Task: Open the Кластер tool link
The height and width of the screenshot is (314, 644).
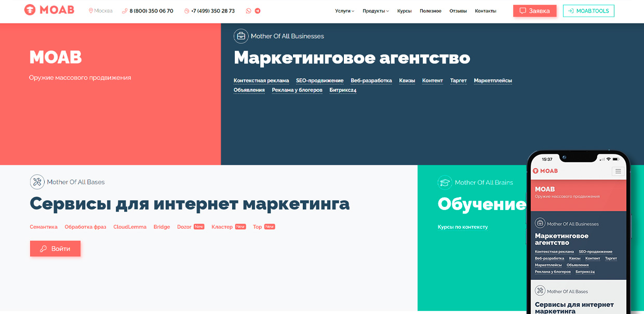Action: tap(222, 227)
